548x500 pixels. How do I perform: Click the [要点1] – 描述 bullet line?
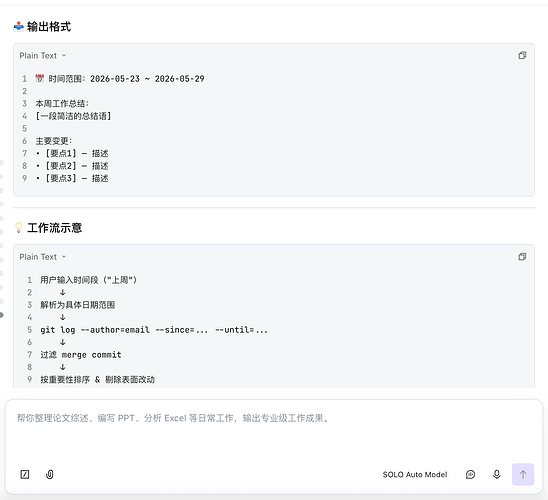pos(72,153)
